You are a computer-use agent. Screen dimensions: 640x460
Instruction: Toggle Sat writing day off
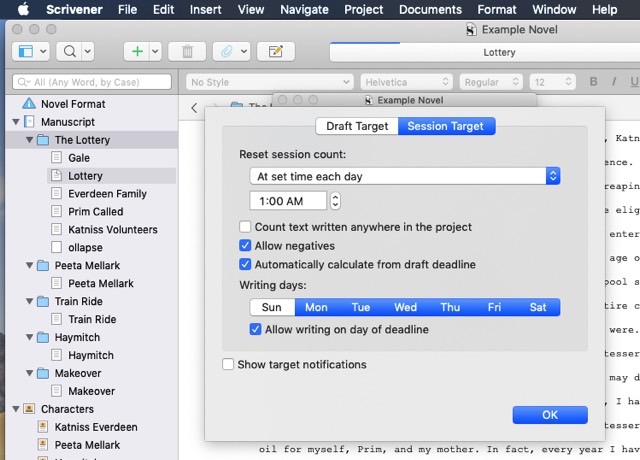[x=538, y=307]
